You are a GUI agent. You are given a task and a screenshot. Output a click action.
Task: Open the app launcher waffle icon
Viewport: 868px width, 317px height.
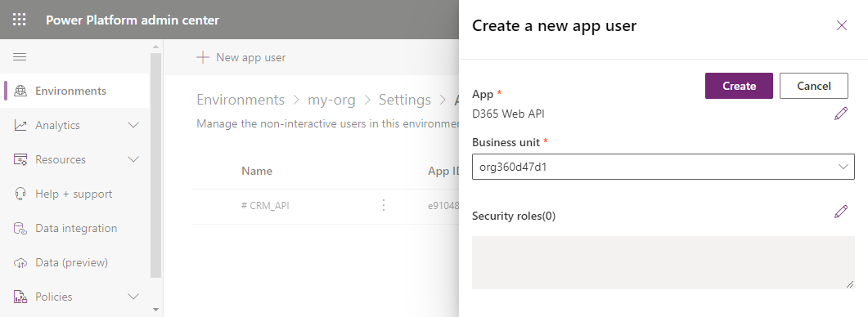(20, 20)
